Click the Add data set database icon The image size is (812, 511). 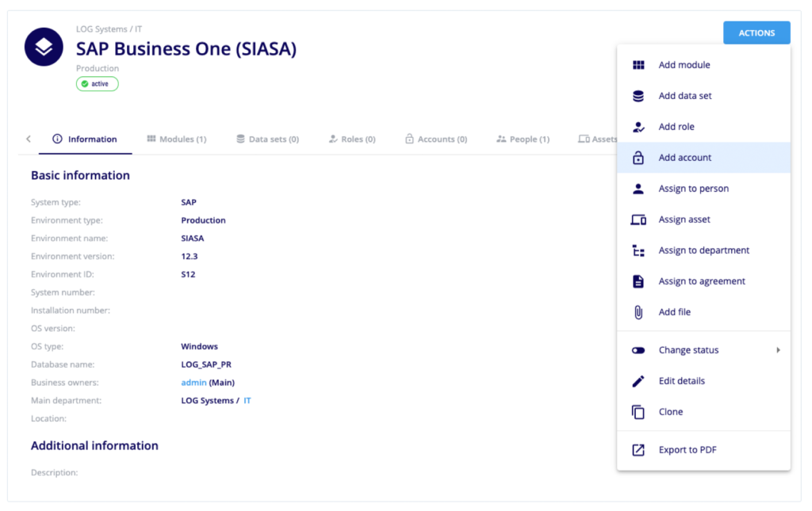click(x=638, y=96)
